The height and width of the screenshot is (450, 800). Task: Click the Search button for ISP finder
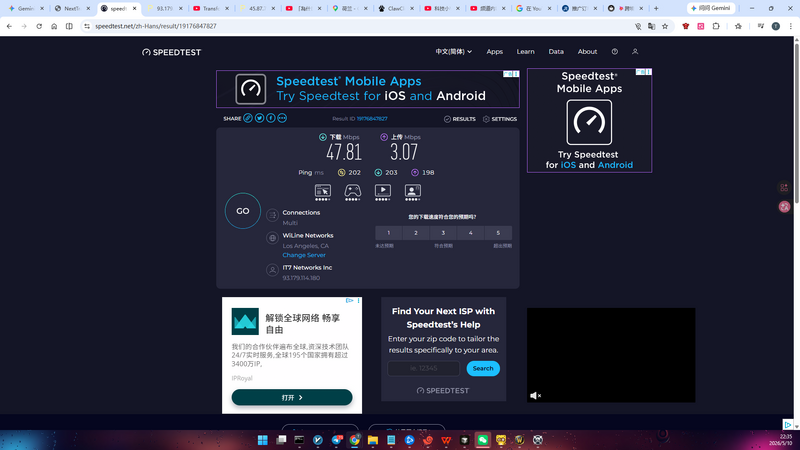(483, 368)
